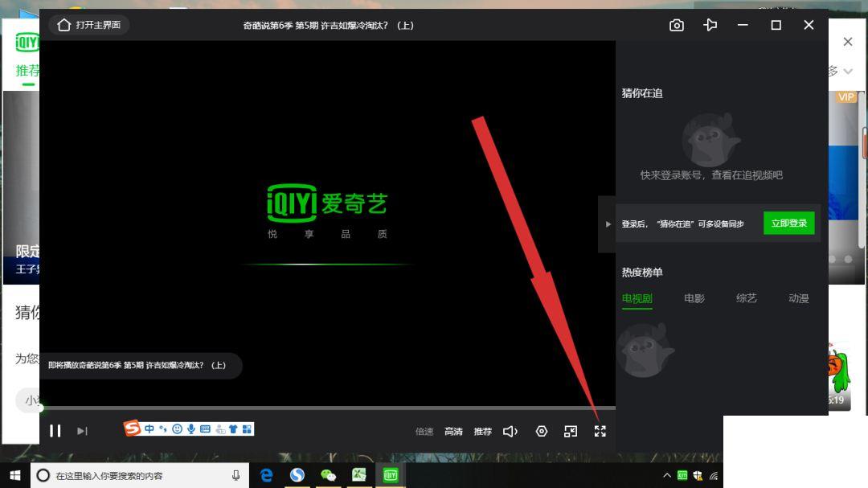Viewport: 868px width, 488px height.
Task: Open the Sogou soft keyboard
Action: pyautogui.click(x=206, y=429)
